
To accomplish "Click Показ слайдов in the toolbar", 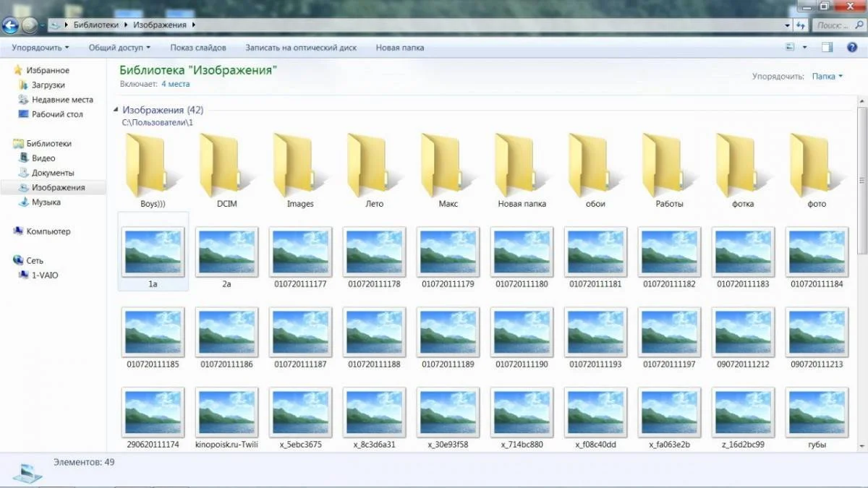I will coord(198,48).
